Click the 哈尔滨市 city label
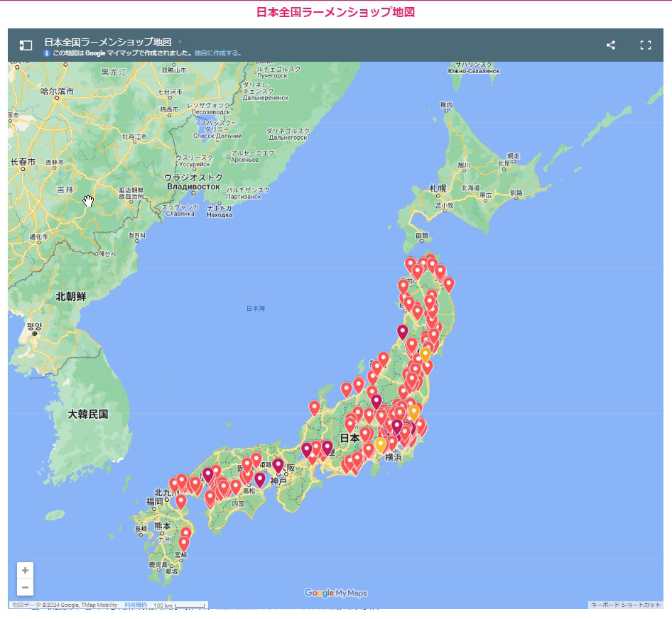Image resolution: width=672 pixels, height=619 pixels. [57, 92]
